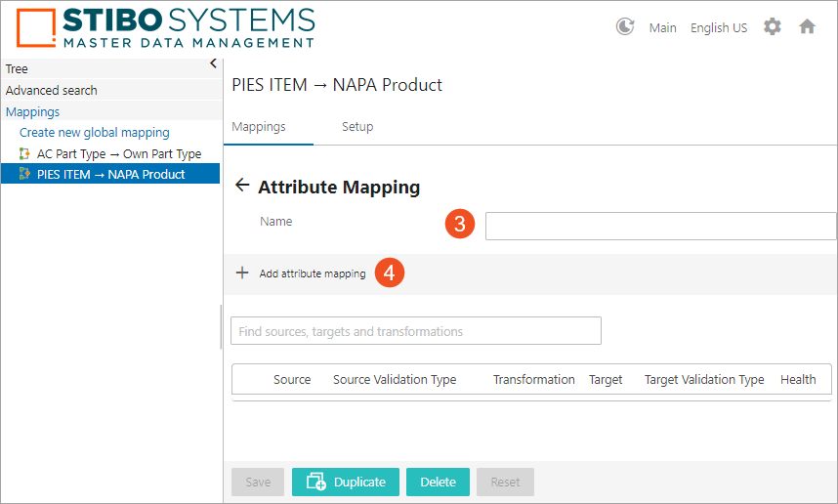Click Create new global mapping link
This screenshot has width=838, height=504.
pos(95,133)
